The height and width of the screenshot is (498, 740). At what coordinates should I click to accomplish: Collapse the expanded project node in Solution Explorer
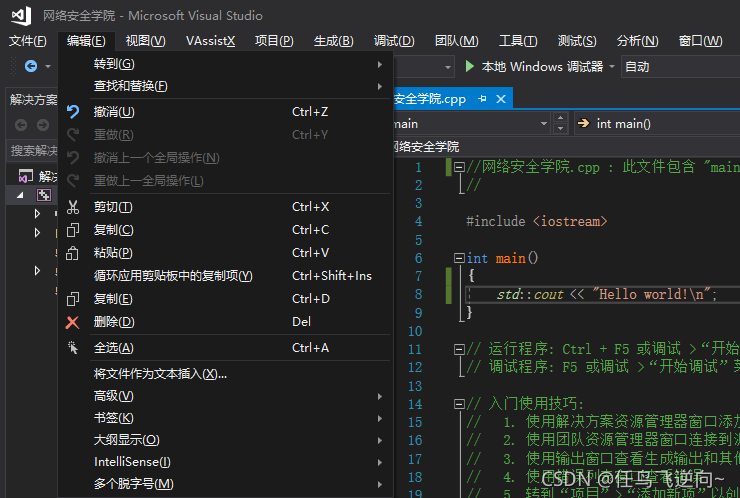pyautogui.click(x=20, y=195)
